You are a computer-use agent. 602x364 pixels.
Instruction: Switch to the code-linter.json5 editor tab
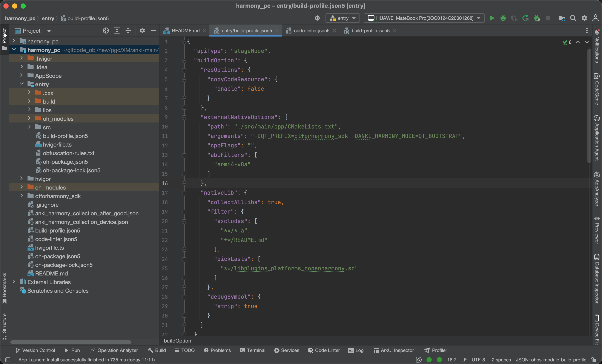tap(312, 31)
